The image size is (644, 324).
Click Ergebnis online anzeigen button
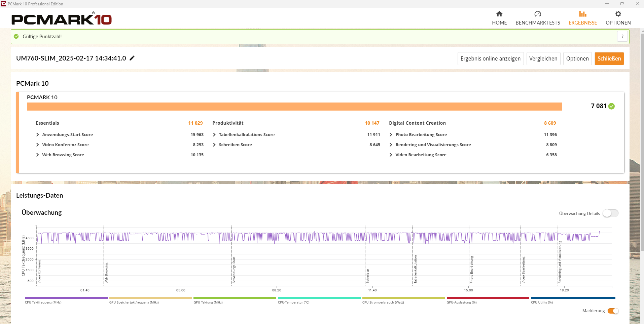490,58
